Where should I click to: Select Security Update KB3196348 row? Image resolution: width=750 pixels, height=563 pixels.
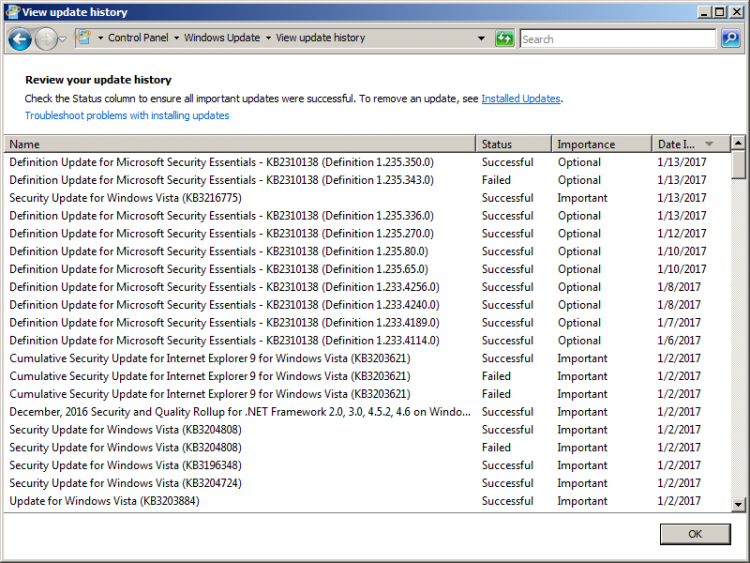point(367,465)
